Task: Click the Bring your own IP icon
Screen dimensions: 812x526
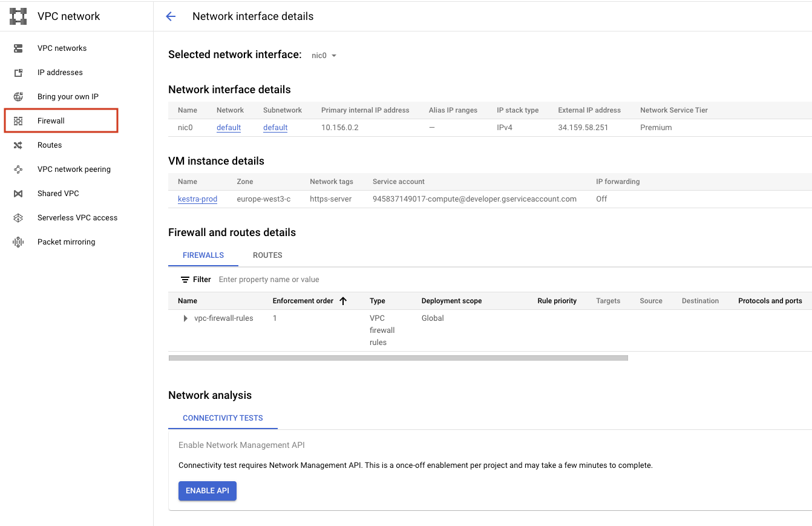Action: 18,96
